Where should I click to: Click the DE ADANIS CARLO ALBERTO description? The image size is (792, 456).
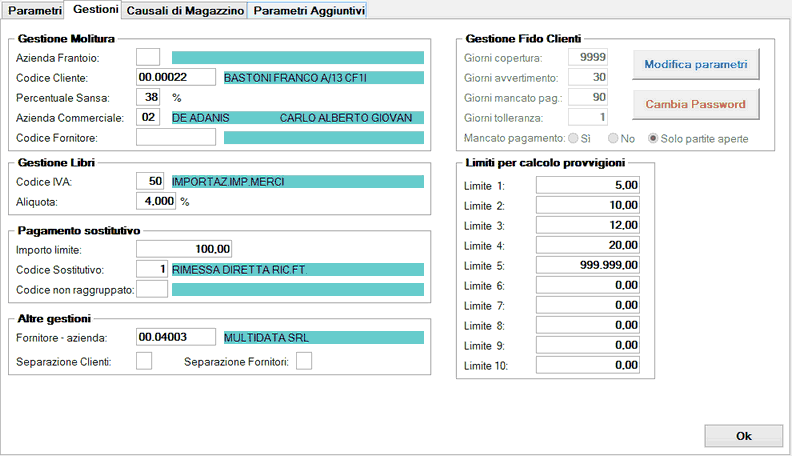[298, 118]
